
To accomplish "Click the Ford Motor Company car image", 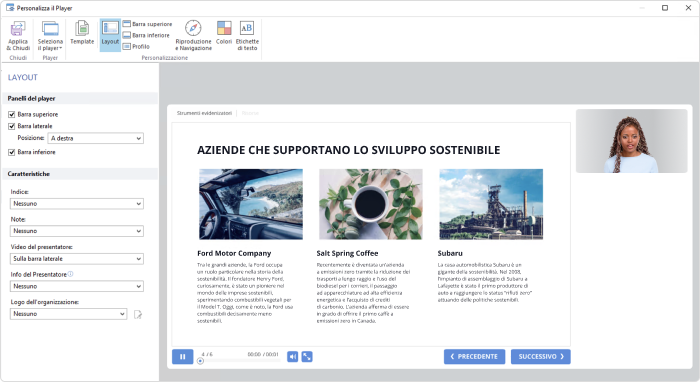I will 251,204.
